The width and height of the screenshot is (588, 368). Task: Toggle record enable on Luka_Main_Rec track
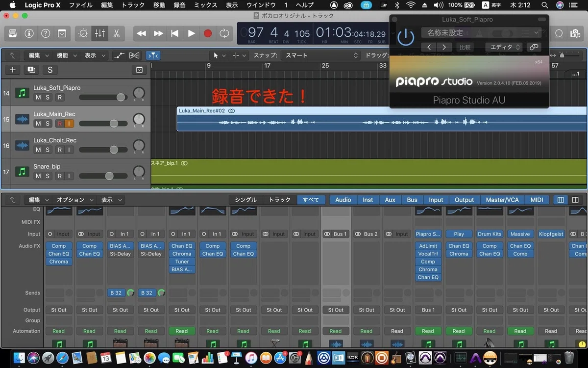click(x=60, y=123)
